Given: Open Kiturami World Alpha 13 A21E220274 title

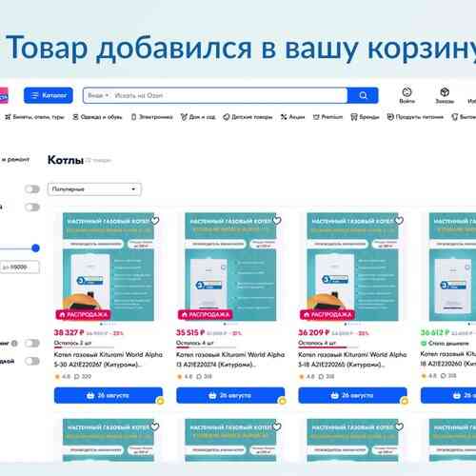Looking at the screenshot, I should click(230, 359).
